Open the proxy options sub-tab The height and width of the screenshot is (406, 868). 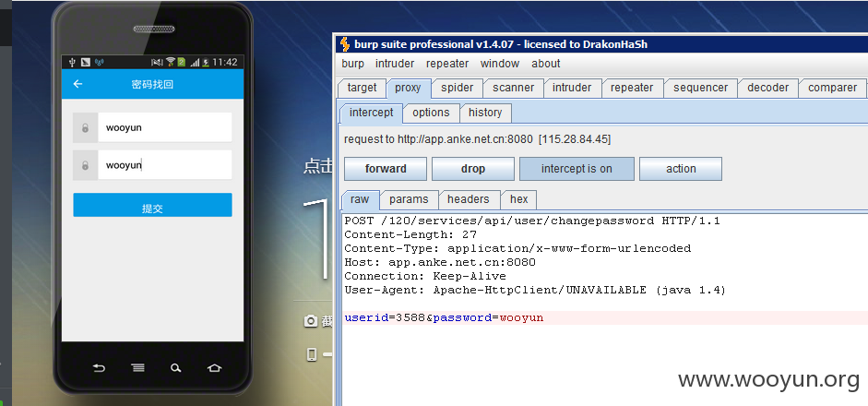coord(431,113)
